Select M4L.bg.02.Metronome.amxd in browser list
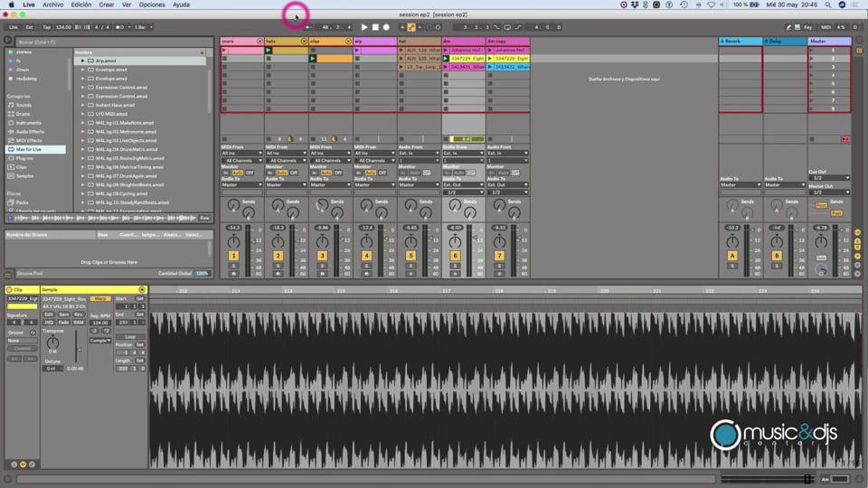Image resolution: width=868 pixels, height=488 pixels. click(126, 132)
